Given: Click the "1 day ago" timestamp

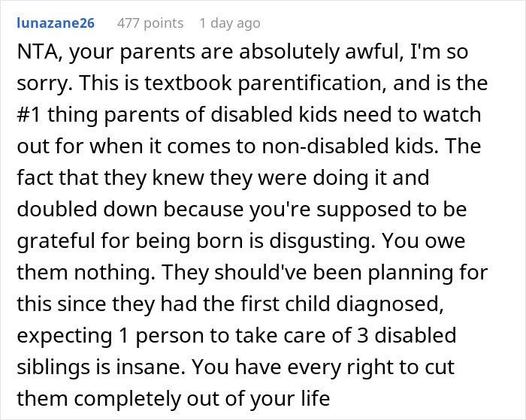Looking at the screenshot, I should pos(229,23).
